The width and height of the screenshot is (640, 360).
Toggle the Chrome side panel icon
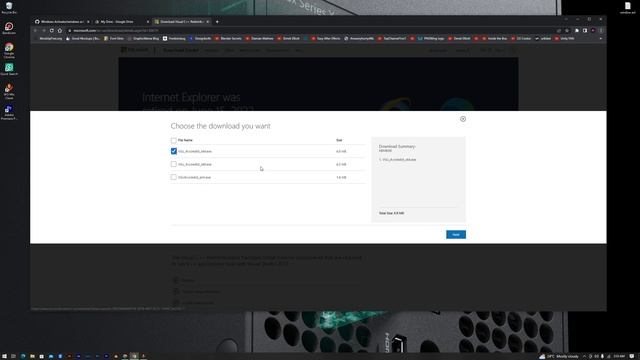tap(585, 31)
